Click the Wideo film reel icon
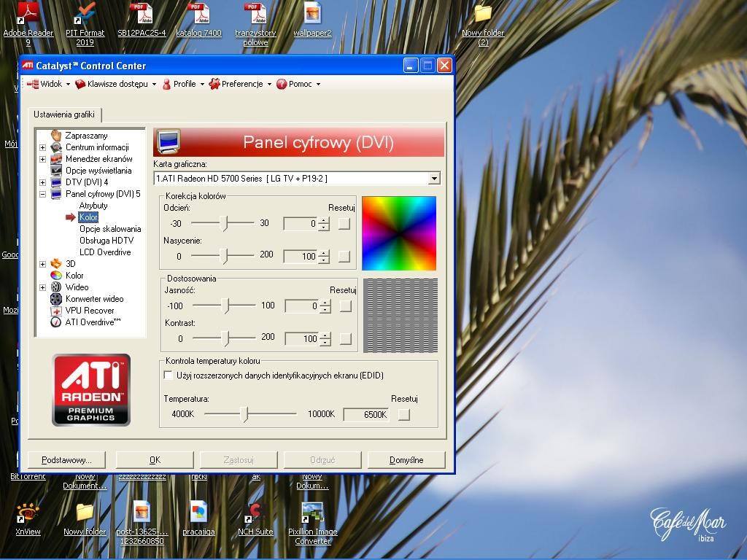 pos(56,287)
